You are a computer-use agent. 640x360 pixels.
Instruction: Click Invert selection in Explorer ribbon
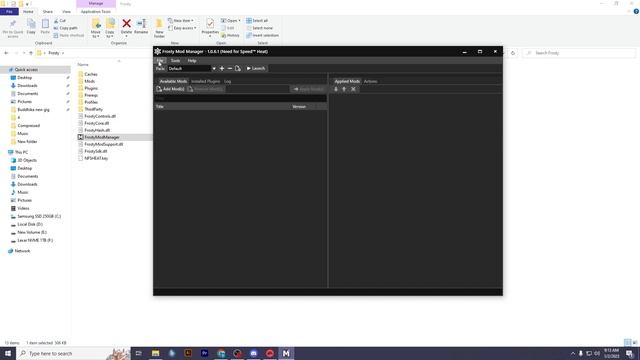262,36
